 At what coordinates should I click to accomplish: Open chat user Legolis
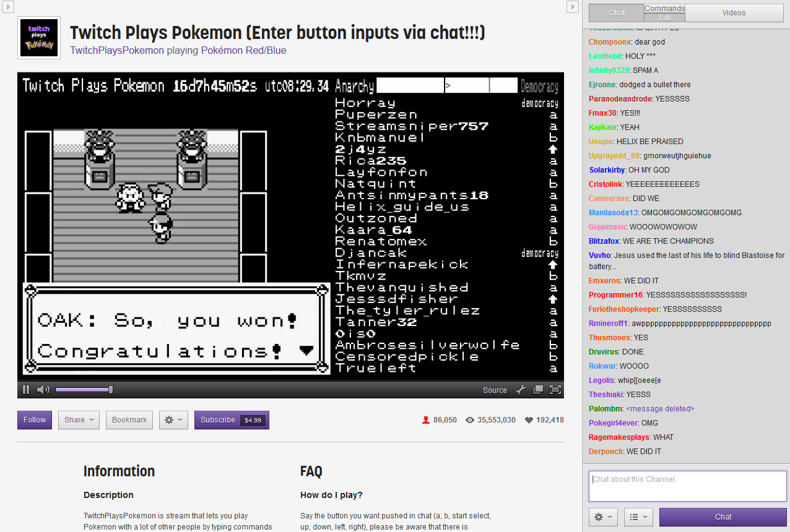(602, 380)
